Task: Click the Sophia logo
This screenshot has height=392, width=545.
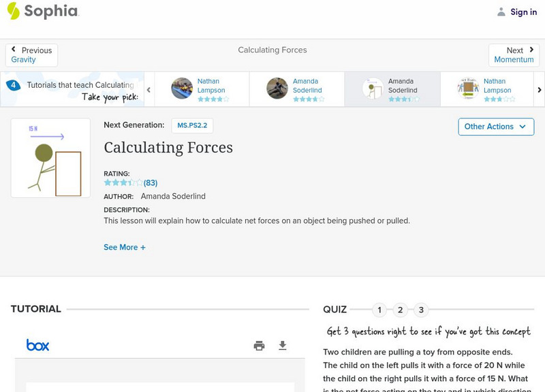Action: click(43, 11)
